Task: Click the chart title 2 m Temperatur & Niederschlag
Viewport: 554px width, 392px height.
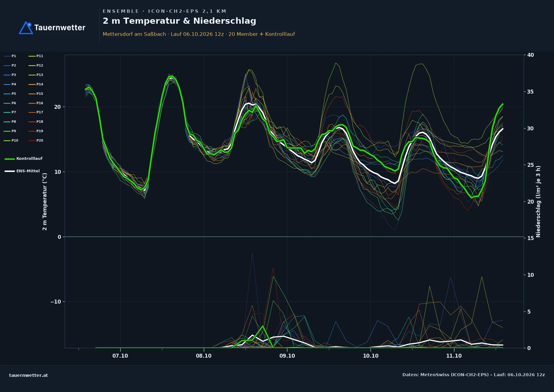Action: (180, 21)
